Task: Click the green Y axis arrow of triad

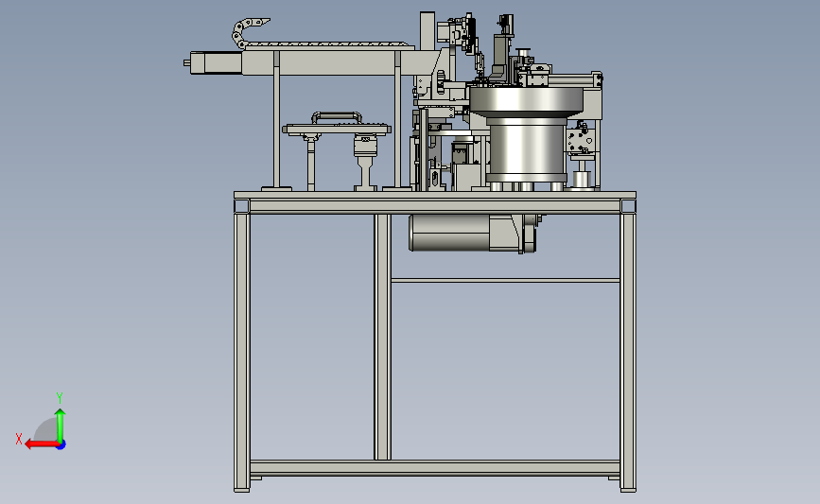Action: point(61,425)
